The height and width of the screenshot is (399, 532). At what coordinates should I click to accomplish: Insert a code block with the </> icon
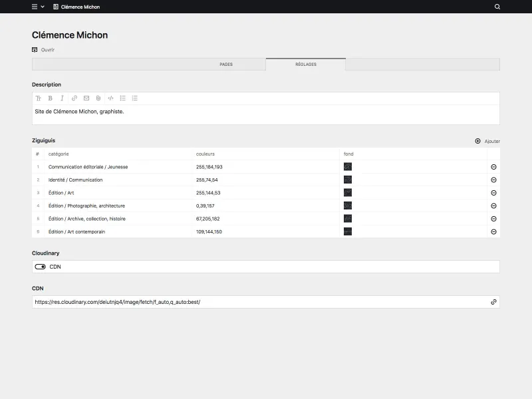tap(110, 98)
